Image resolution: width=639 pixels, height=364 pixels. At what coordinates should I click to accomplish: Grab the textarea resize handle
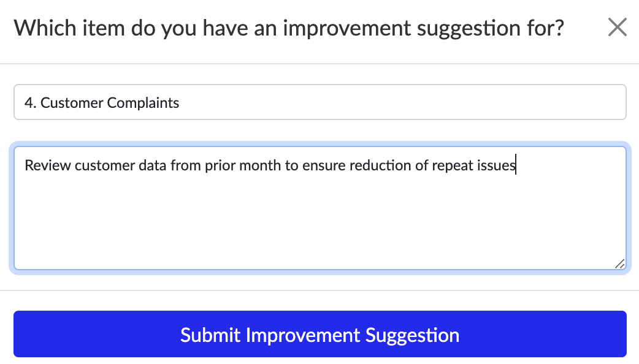click(x=619, y=264)
